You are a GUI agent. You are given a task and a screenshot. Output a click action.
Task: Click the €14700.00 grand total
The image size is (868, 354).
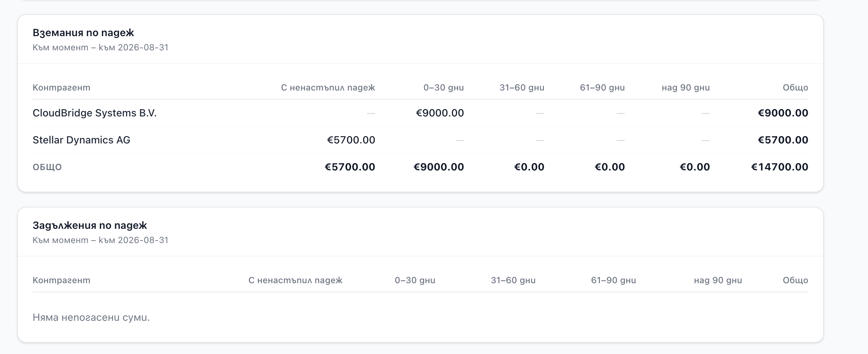(780, 167)
